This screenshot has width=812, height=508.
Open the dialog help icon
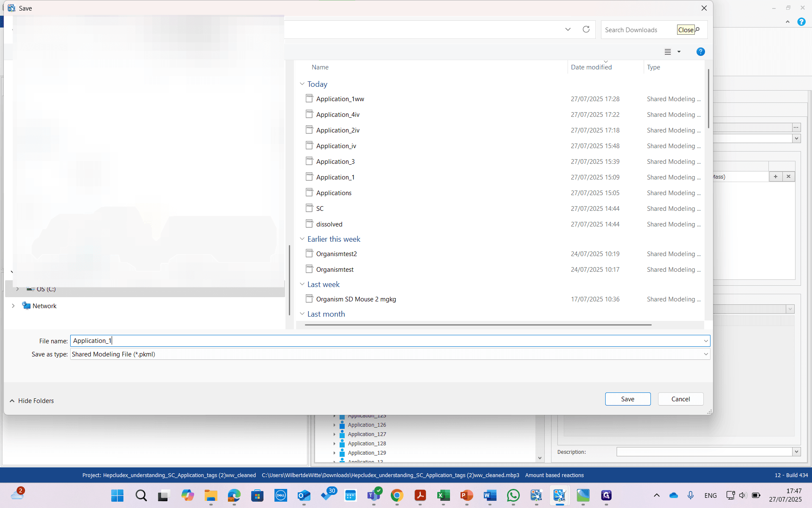700,52
